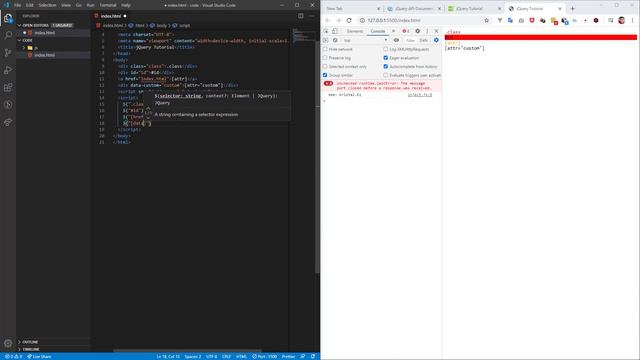
Task: Activate DevTools inspect element picker
Action: click(x=326, y=31)
